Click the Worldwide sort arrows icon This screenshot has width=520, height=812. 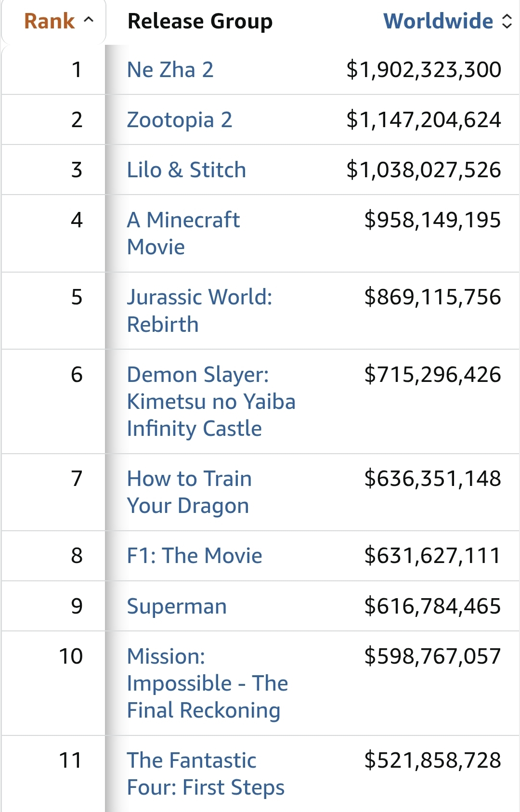(507, 21)
